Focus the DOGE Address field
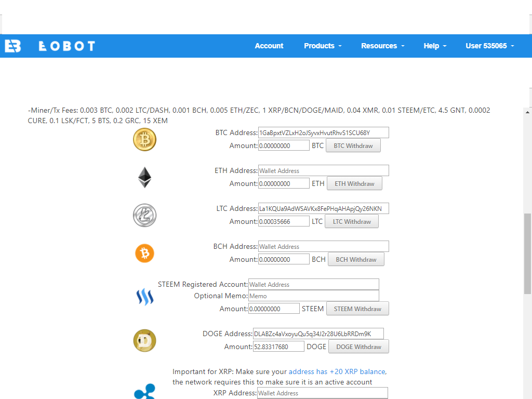 [318, 334]
